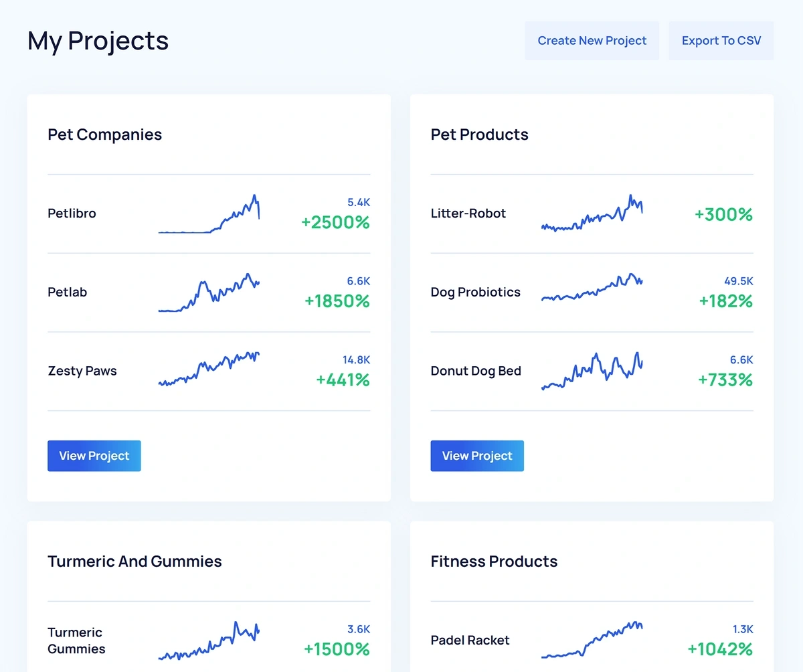Click the +2500% growth value
803x672 pixels.
pyautogui.click(x=335, y=222)
